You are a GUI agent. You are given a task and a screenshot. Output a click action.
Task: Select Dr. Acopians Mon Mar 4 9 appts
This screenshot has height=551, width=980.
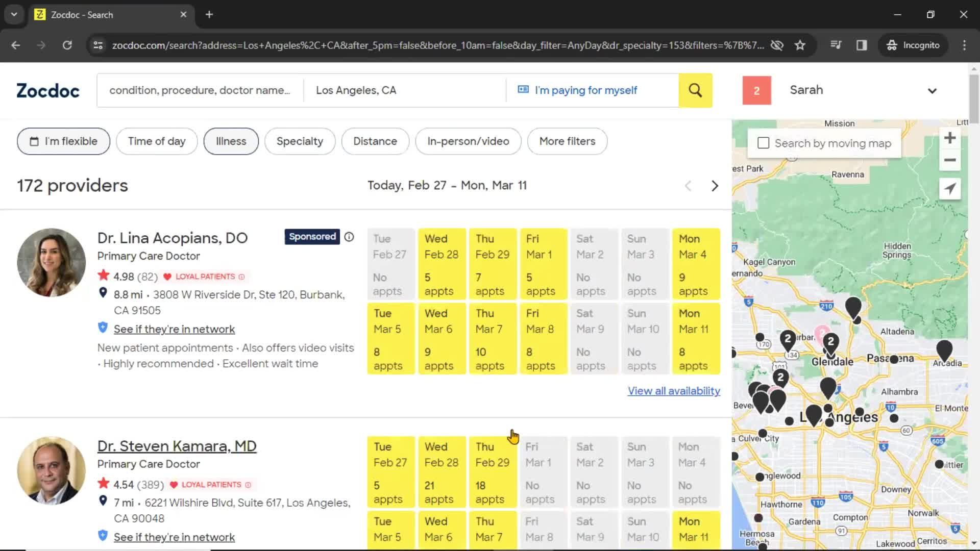(696, 264)
